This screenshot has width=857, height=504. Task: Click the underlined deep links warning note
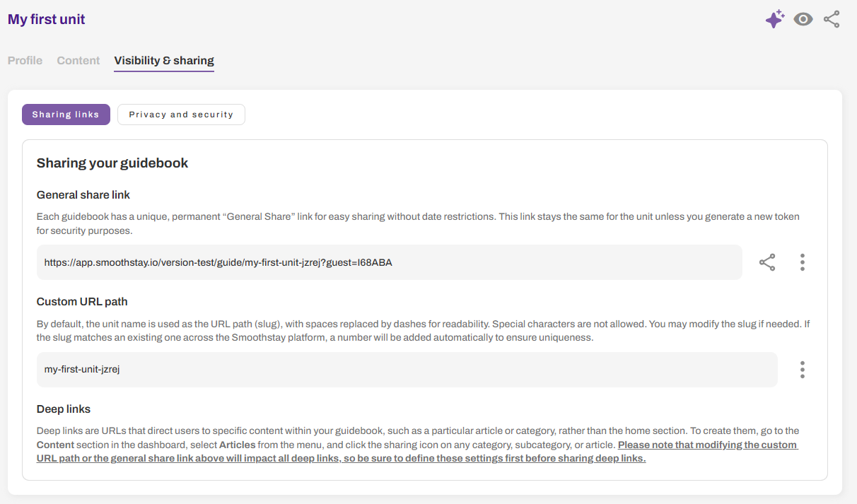417,452
